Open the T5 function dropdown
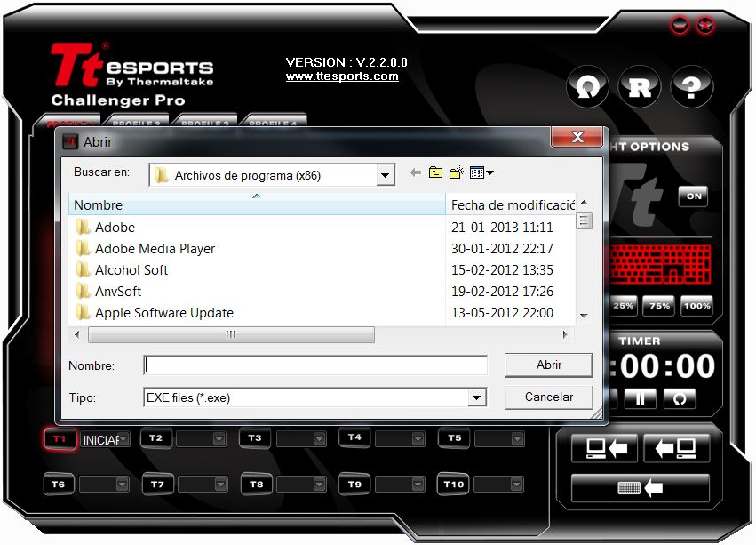This screenshot has width=756, height=545. (x=517, y=439)
